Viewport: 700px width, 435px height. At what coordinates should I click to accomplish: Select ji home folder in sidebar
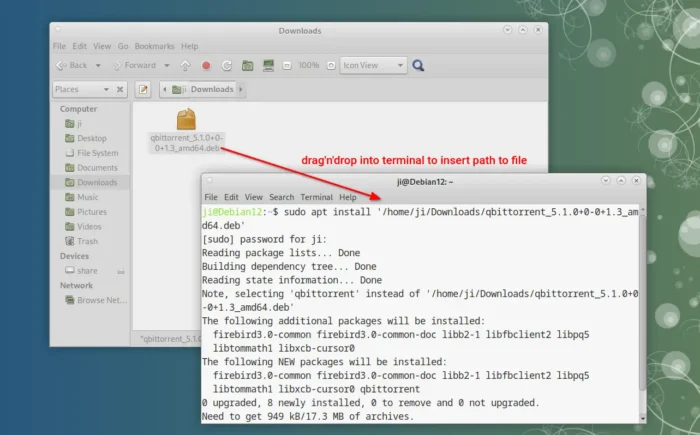[73, 123]
